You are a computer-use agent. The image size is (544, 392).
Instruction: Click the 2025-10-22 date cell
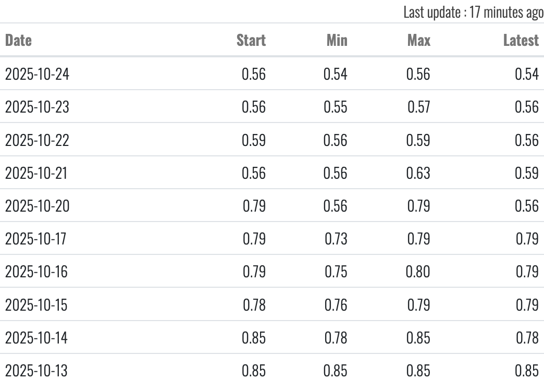coord(37,140)
